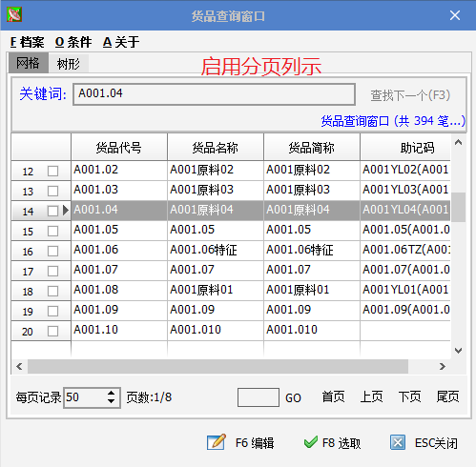Click the F6 edit pencil icon
The width and height of the screenshot is (476, 467).
point(217,442)
